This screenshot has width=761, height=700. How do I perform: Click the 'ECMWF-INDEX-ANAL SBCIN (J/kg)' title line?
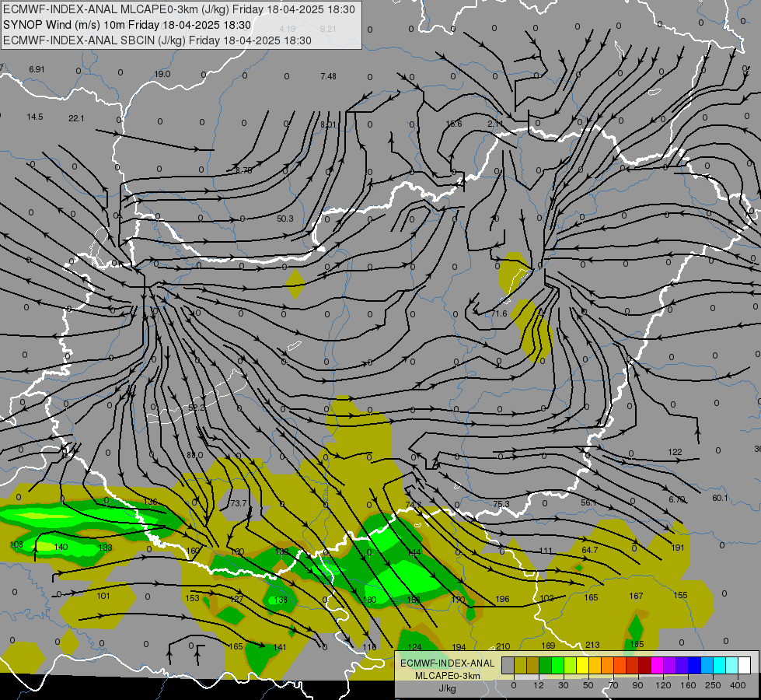94,40
